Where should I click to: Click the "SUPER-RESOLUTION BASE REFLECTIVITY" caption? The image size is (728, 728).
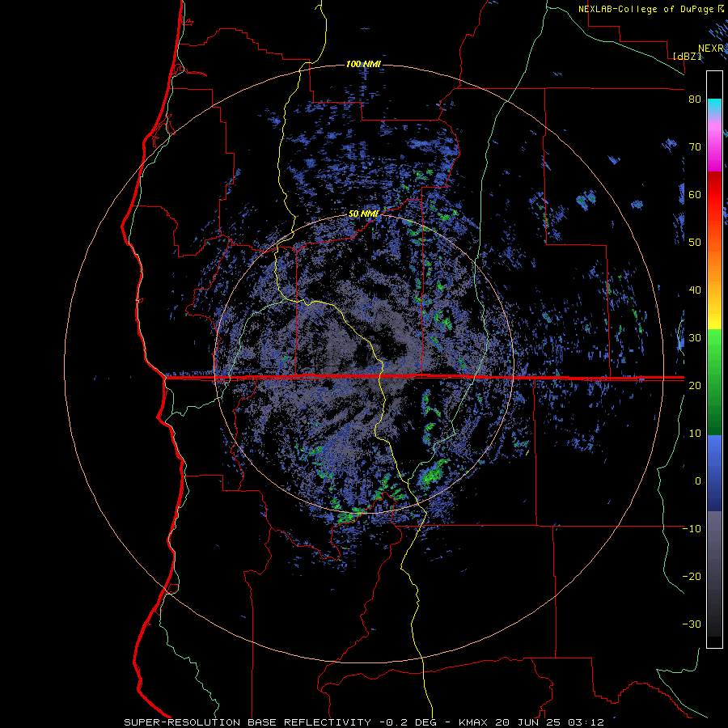point(248,722)
